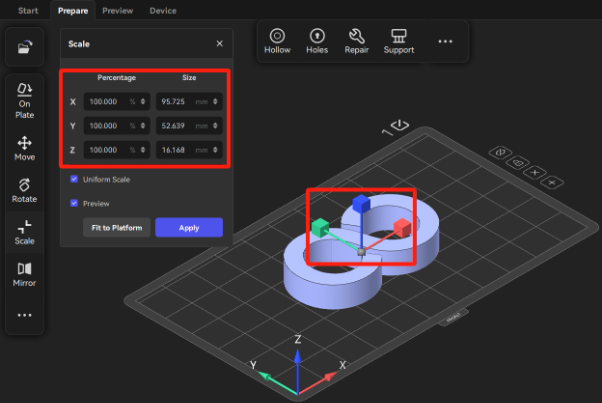Select the Hollow tool
The height and width of the screenshot is (403, 602).
point(277,41)
